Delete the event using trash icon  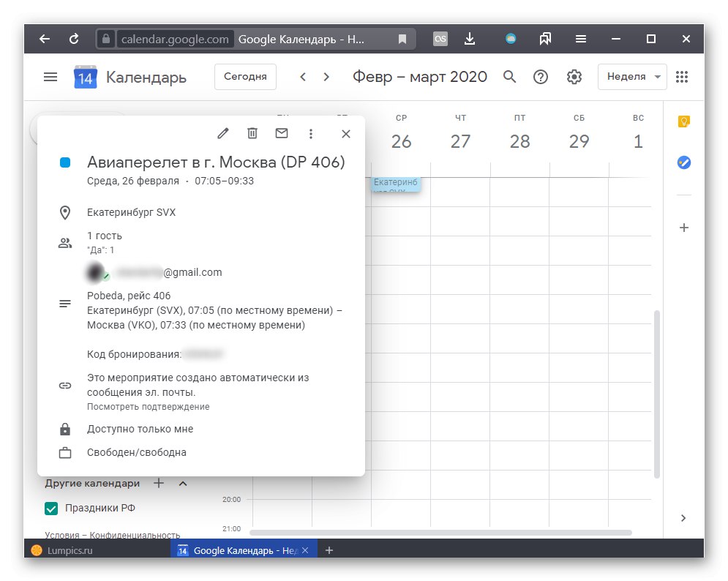click(252, 134)
